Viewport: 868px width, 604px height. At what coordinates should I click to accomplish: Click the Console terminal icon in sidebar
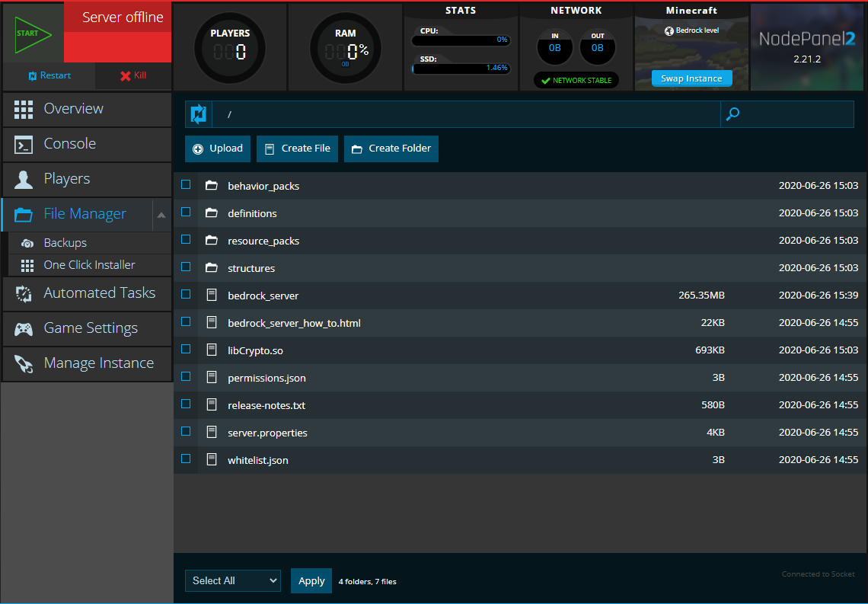coord(24,144)
